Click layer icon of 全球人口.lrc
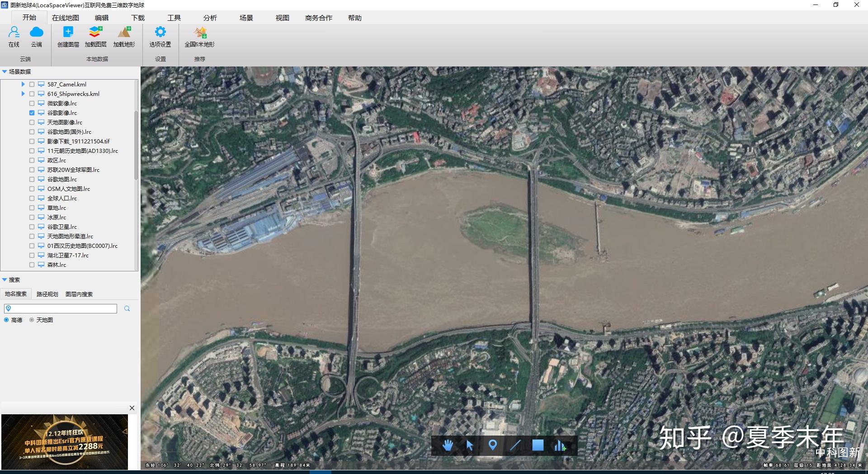Image resolution: width=868 pixels, height=474 pixels. (x=41, y=198)
